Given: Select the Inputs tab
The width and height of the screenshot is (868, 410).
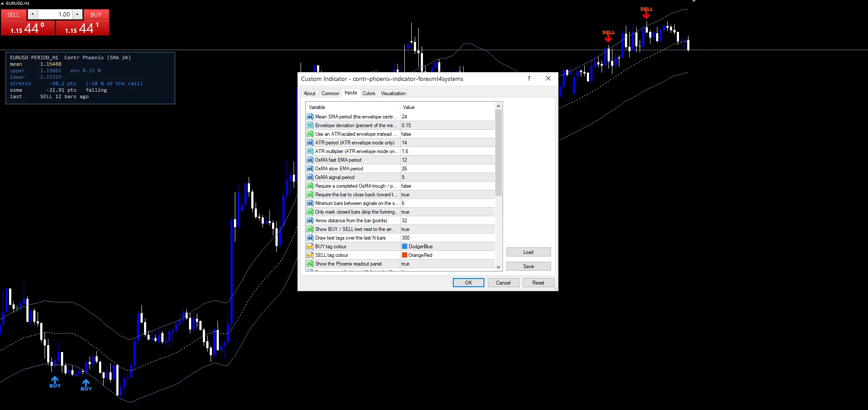Looking at the screenshot, I should pyautogui.click(x=351, y=93).
